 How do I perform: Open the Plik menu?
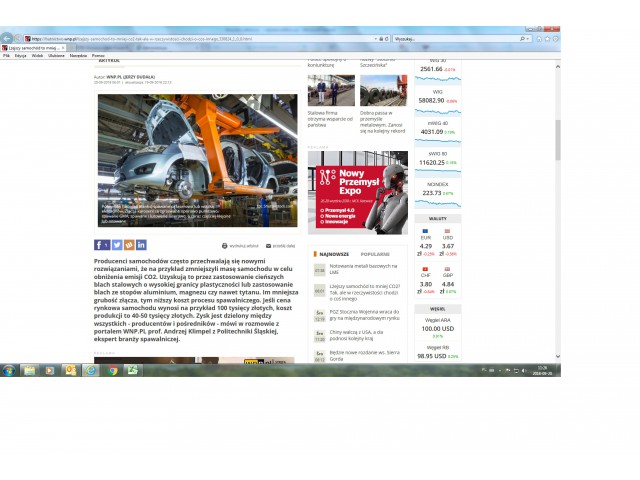[x=6, y=56]
